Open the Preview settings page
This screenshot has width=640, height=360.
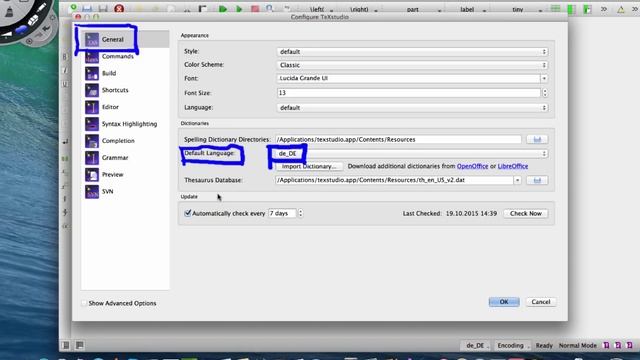point(125,174)
